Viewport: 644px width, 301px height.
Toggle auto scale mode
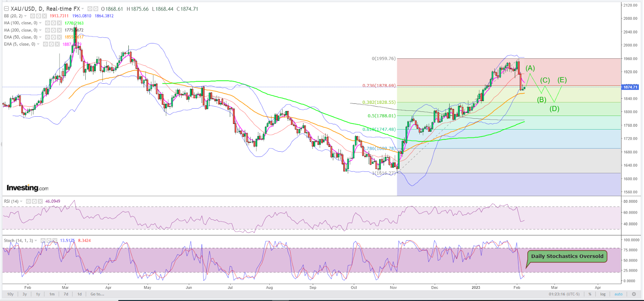pos(619,294)
